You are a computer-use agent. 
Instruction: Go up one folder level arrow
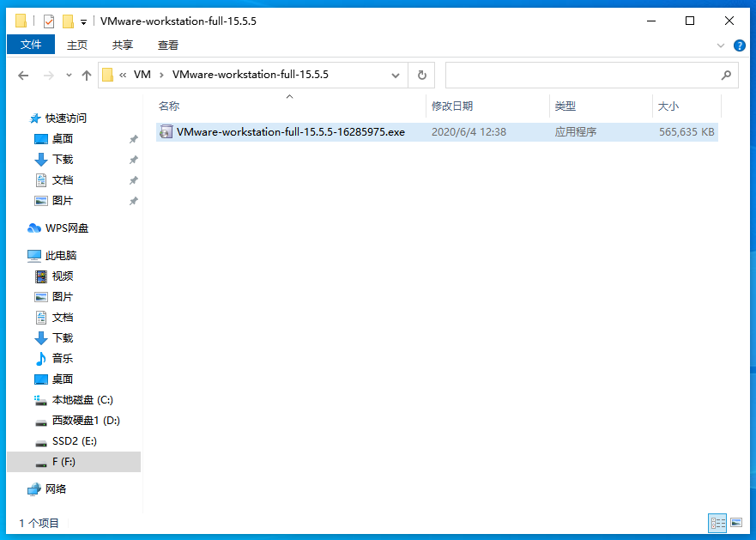pyautogui.click(x=87, y=76)
